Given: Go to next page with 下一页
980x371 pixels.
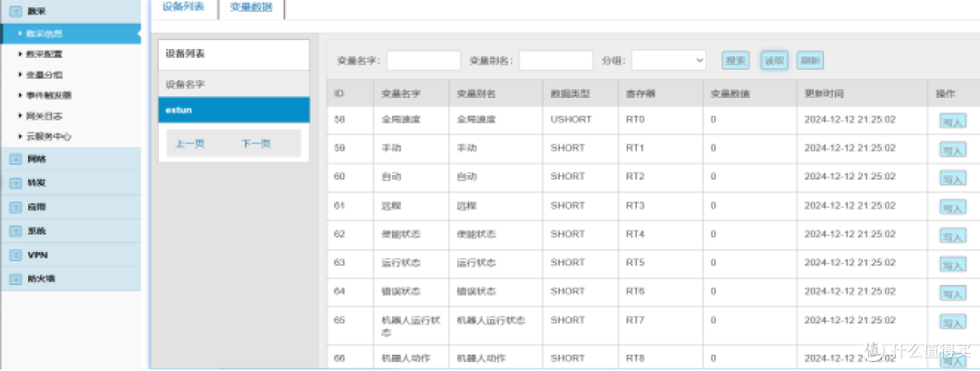Looking at the screenshot, I should click(x=256, y=143).
